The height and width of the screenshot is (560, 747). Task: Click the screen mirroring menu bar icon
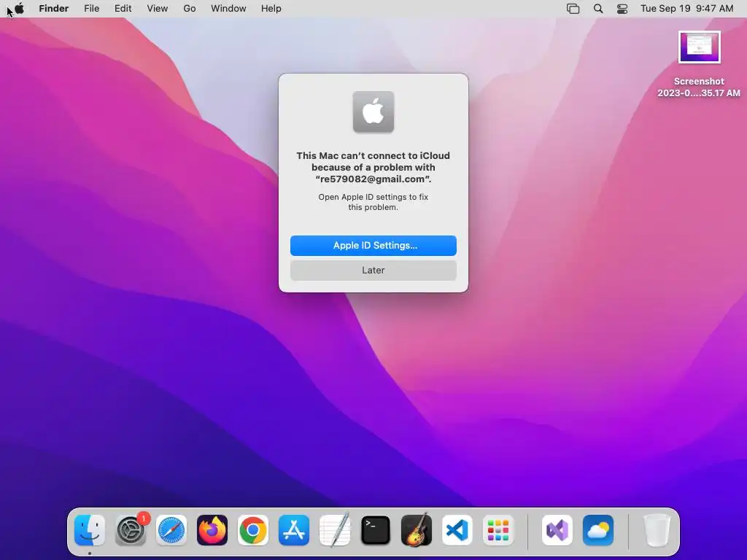[573, 9]
